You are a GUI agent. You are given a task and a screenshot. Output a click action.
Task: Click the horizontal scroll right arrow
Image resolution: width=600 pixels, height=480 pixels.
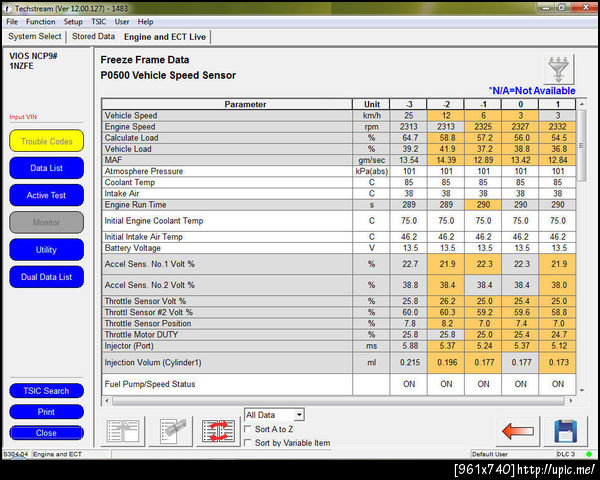[x=571, y=401]
